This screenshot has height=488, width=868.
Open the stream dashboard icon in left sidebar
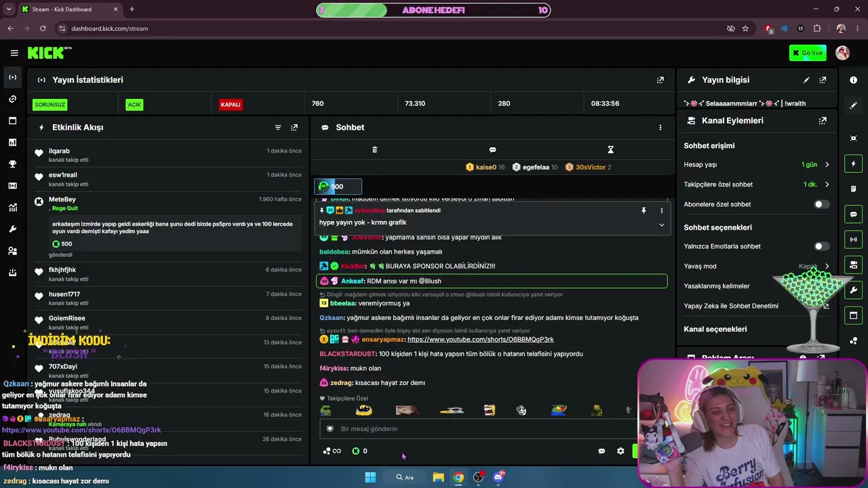(x=12, y=77)
